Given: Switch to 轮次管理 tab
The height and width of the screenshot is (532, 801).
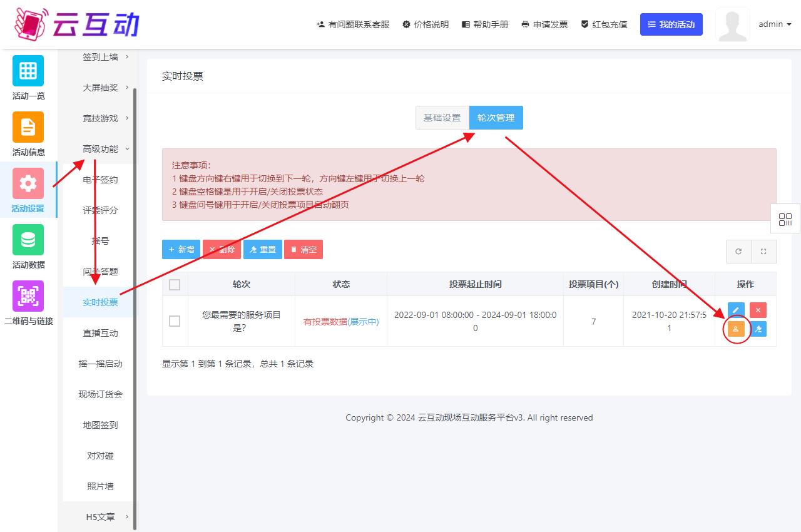Looking at the screenshot, I should (496, 118).
